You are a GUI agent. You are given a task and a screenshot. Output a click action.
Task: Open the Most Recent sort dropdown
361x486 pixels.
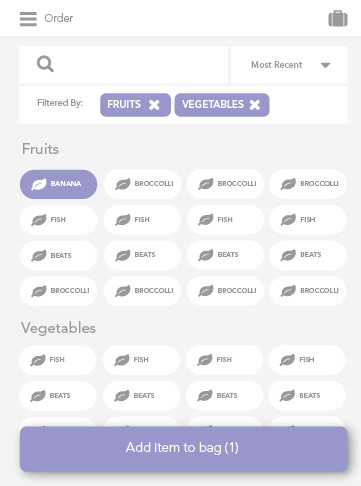pyautogui.click(x=289, y=65)
